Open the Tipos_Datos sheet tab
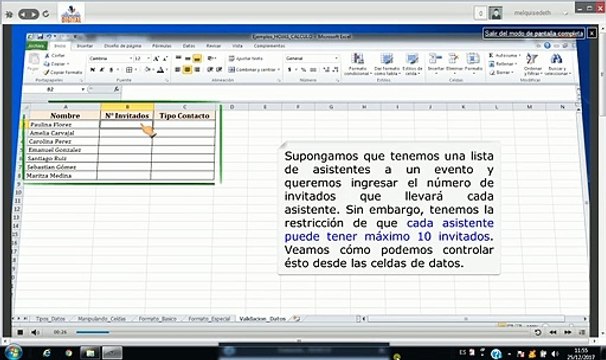Screen dimensions: 606x360 pyautogui.click(x=50, y=319)
